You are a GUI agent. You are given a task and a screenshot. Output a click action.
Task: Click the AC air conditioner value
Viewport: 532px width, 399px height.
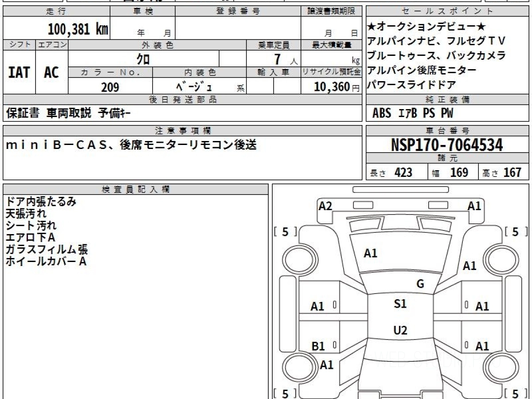[51, 72]
